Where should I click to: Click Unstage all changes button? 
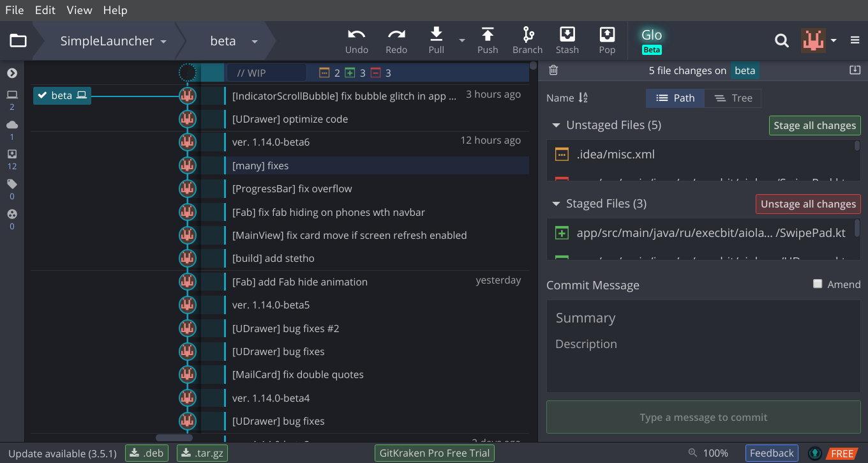808,204
